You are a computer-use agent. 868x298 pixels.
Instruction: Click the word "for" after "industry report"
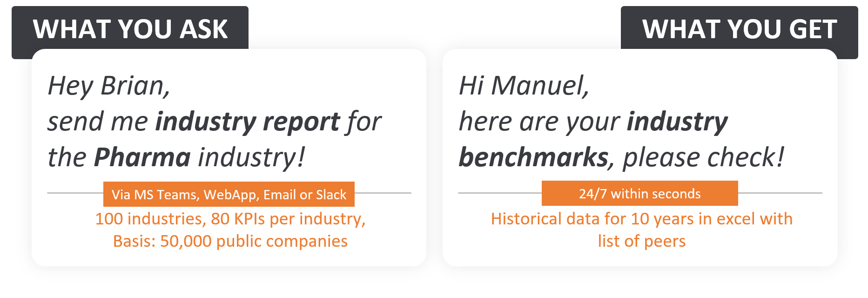click(x=363, y=122)
